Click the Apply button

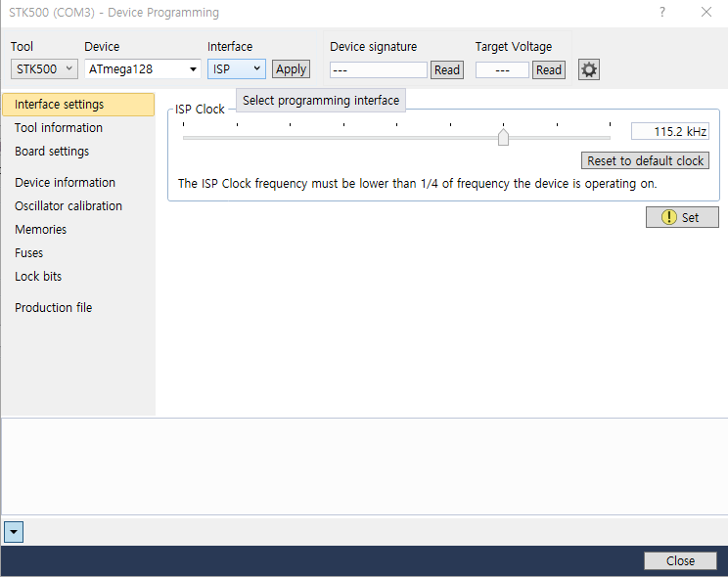tap(292, 69)
